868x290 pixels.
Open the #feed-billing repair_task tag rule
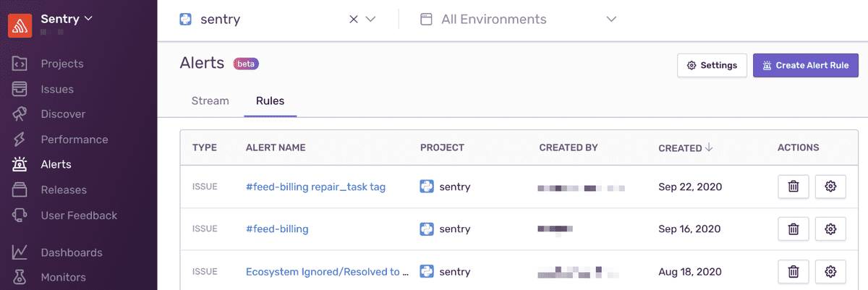point(315,187)
